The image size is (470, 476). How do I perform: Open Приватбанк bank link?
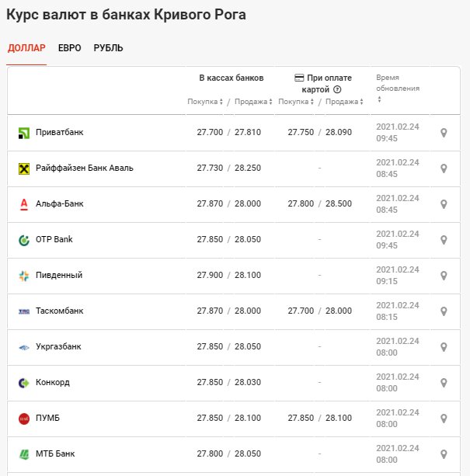tap(60, 132)
